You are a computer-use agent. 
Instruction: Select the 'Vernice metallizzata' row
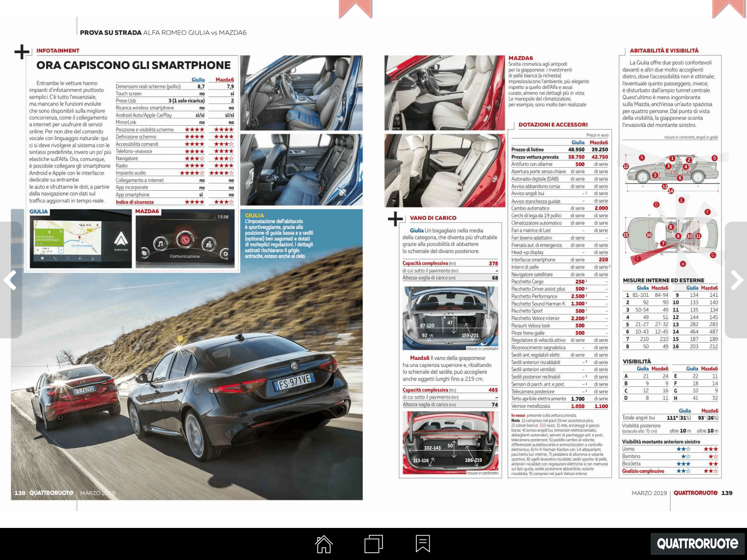click(560, 406)
